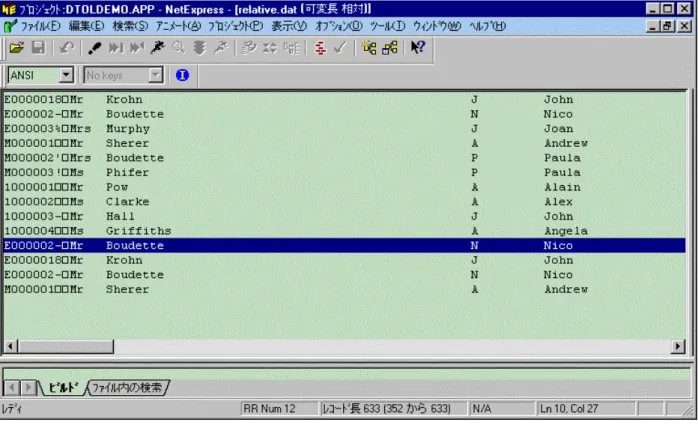Click the greyed running man icon
Image resolution: width=698 pixels, height=425 pixels.
tap(221, 48)
